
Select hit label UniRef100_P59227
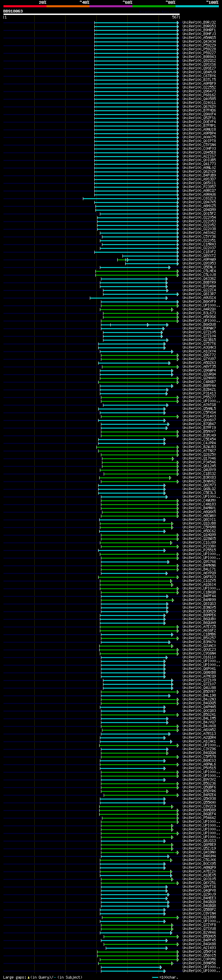199,53
